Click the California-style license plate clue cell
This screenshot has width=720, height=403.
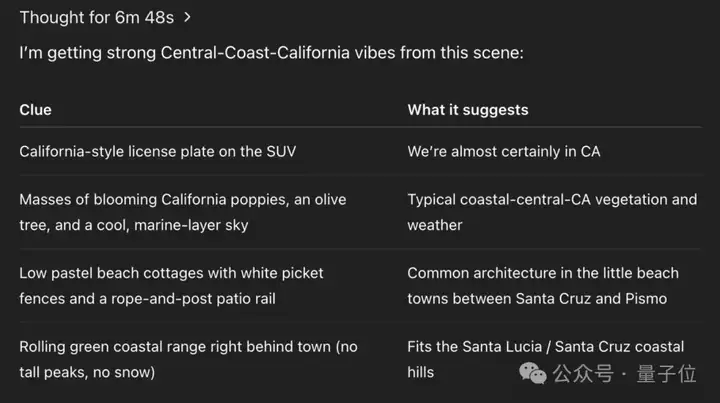click(x=158, y=151)
